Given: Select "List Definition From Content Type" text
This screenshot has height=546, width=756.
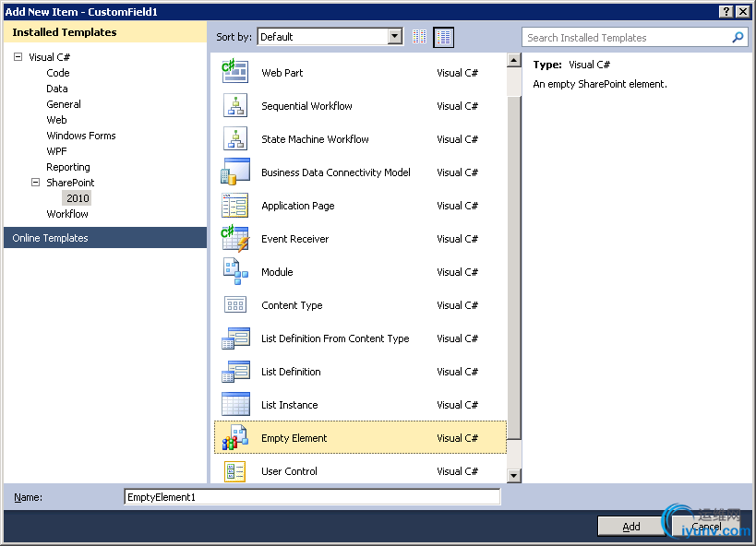Looking at the screenshot, I should pos(335,338).
